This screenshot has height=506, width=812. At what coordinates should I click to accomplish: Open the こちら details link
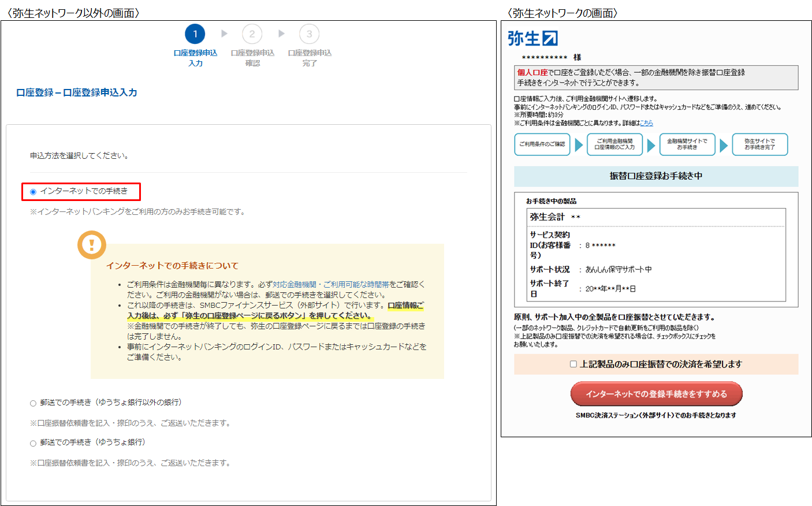646,123
